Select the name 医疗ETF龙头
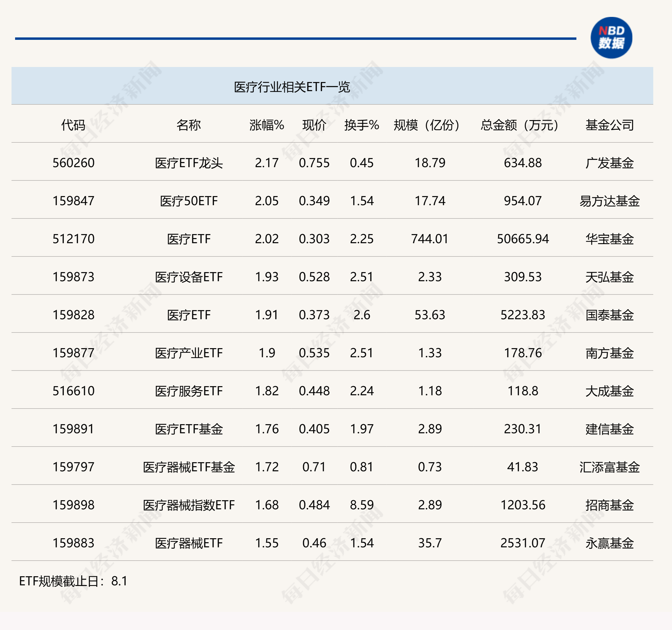Image resolution: width=672 pixels, height=630 pixels. [189, 163]
